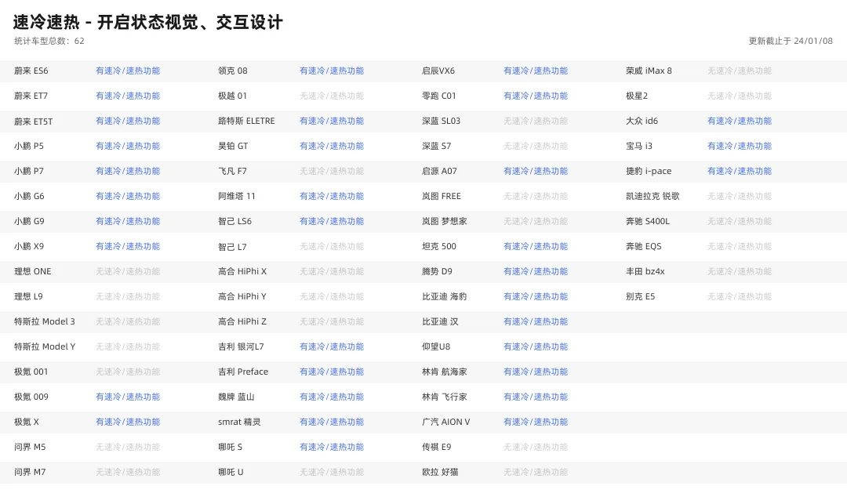Click the status text for 坦克 500
The height and width of the screenshot is (504, 847).
click(x=536, y=247)
